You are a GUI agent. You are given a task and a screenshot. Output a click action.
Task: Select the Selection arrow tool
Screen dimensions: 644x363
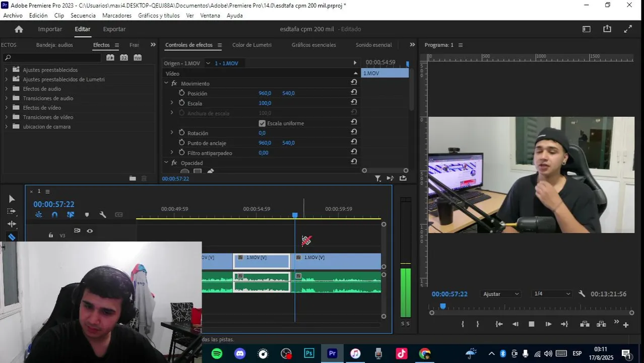point(12,199)
